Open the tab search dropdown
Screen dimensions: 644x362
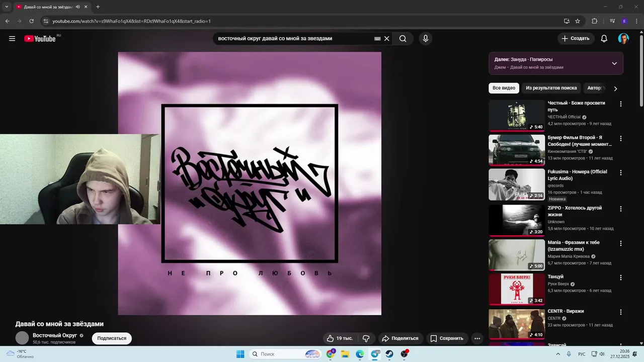7,7
